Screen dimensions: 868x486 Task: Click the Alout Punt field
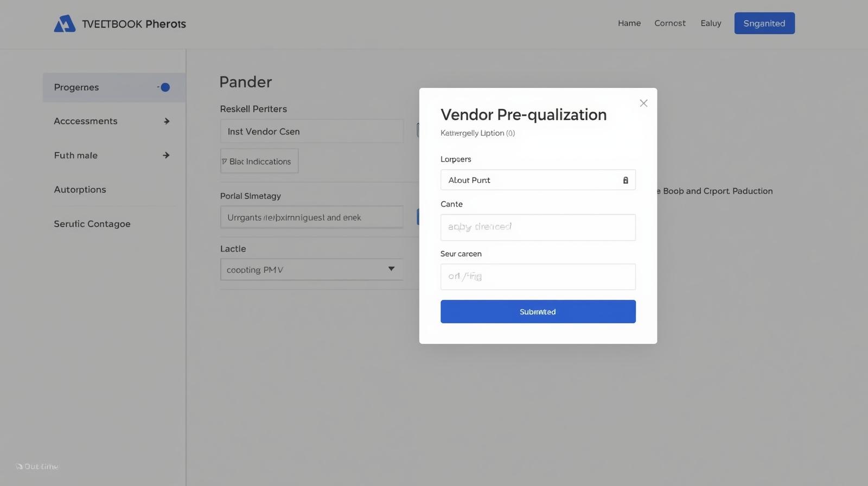pyautogui.click(x=532, y=180)
